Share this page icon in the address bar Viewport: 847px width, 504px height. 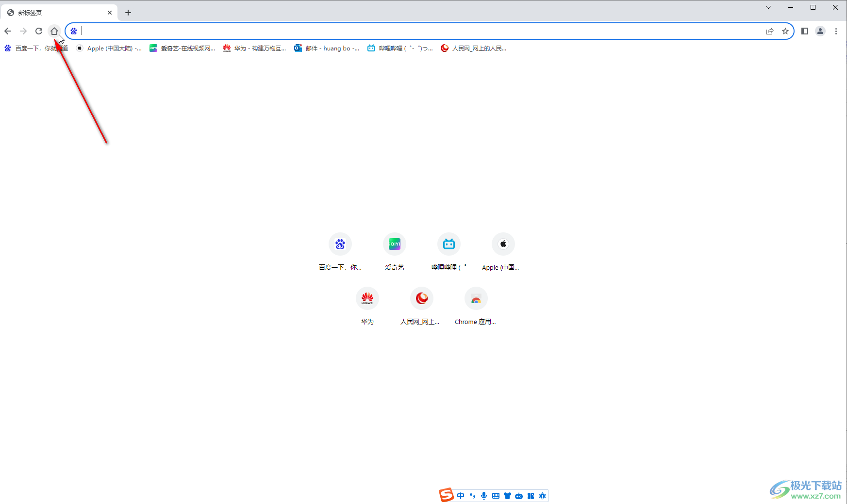pos(770,31)
